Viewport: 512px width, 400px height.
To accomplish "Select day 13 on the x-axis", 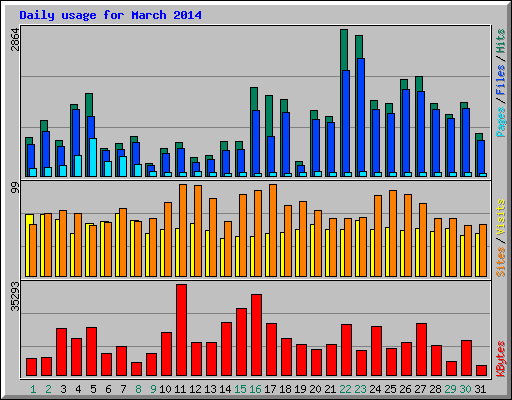I will pos(210,389).
